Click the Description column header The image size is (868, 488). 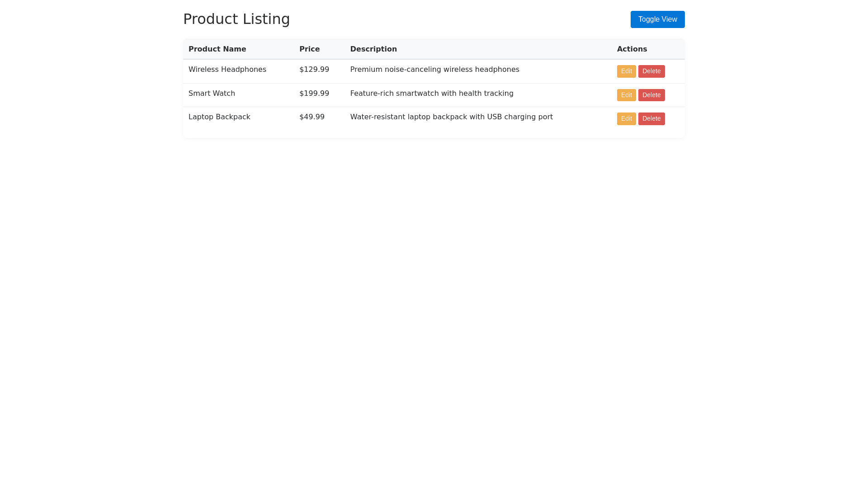pos(373,49)
